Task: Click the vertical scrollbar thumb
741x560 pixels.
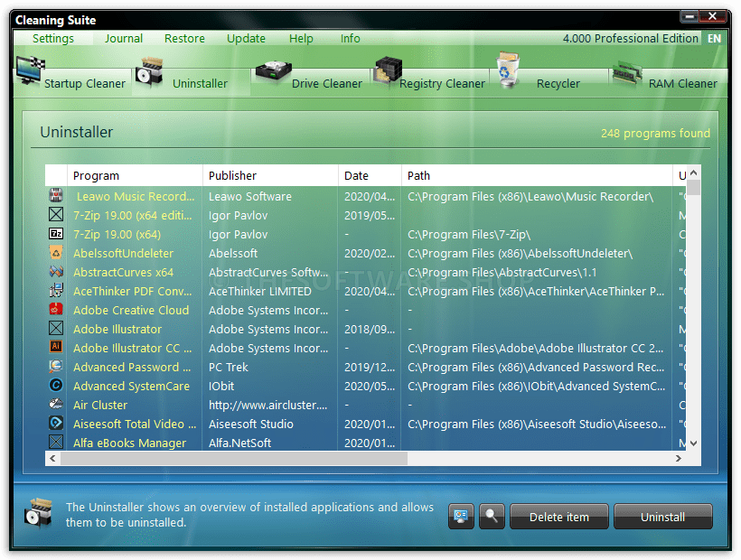Action: click(693, 187)
